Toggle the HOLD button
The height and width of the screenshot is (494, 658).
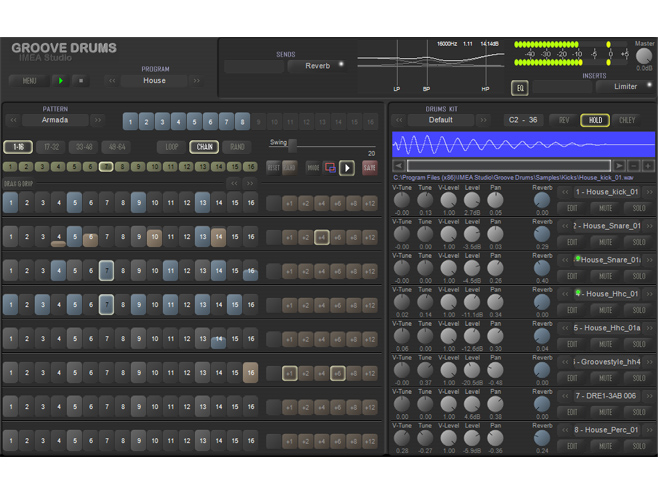click(x=595, y=120)
